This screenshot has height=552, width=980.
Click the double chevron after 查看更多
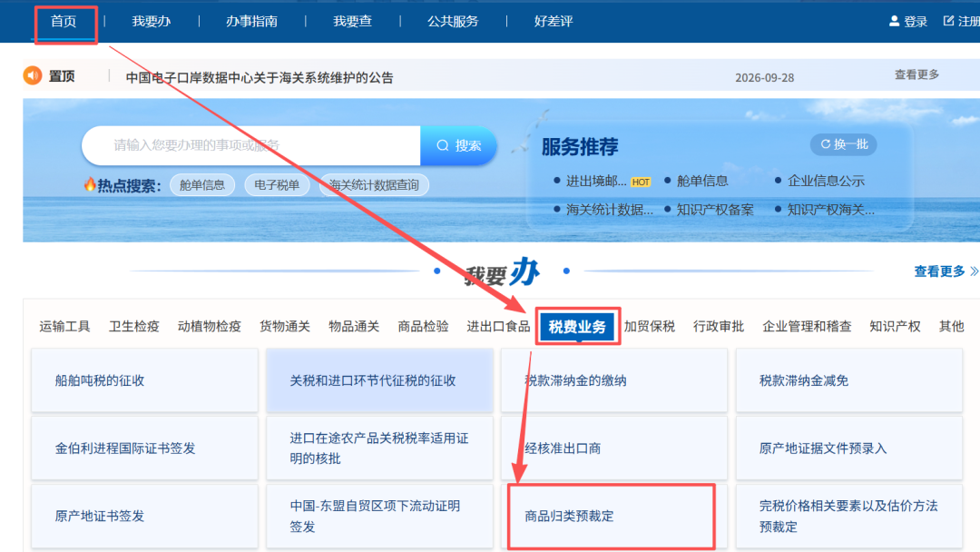click(x=974, y=271)
